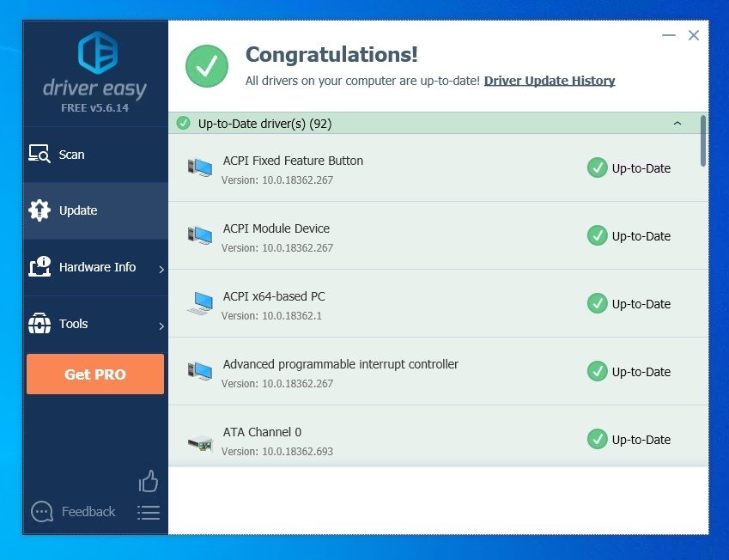
Task: Click the Scan magnifier icon
Action: [39, 154]
